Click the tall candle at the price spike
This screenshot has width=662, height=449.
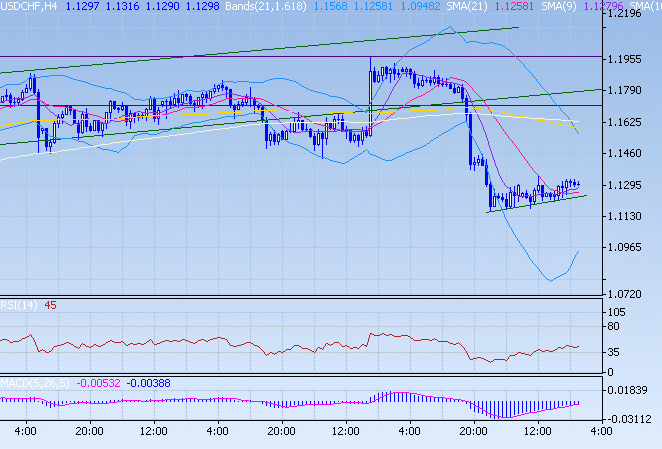click(371, 95)
